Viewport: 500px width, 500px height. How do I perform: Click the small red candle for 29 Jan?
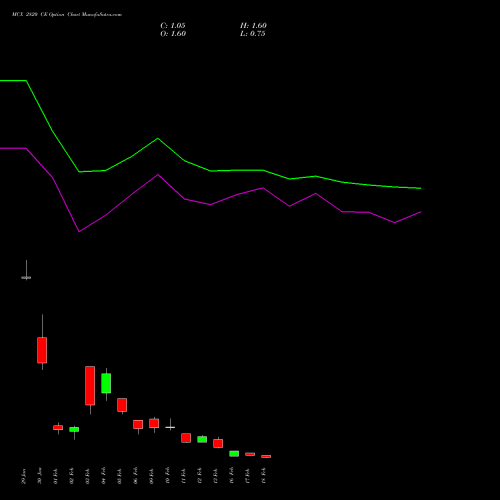click(26, 277)
